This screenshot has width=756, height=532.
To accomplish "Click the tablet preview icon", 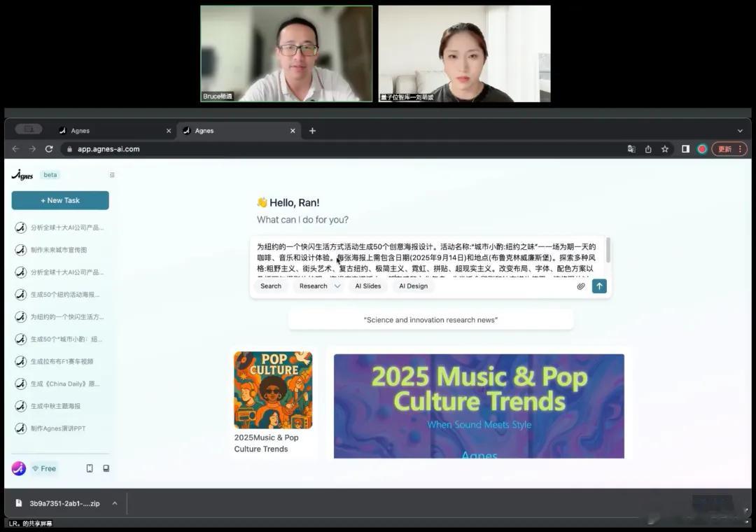I will coord(106,468).
